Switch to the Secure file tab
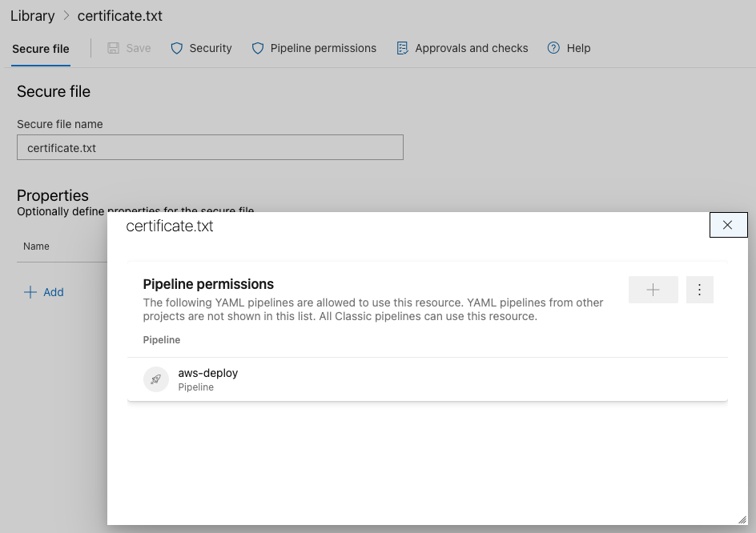 click(40, 48)
